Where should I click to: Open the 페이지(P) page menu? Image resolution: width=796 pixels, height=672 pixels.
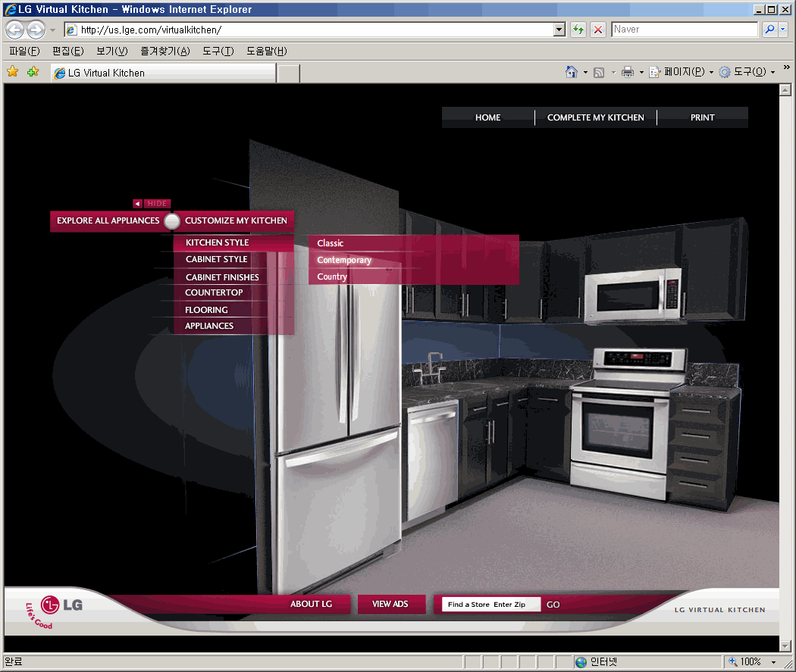pos(682,72)
